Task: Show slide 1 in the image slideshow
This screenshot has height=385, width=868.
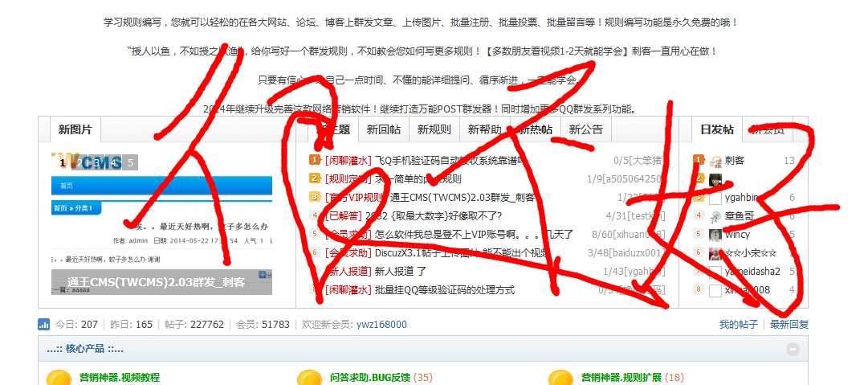Action: click(x=63, y=162)
